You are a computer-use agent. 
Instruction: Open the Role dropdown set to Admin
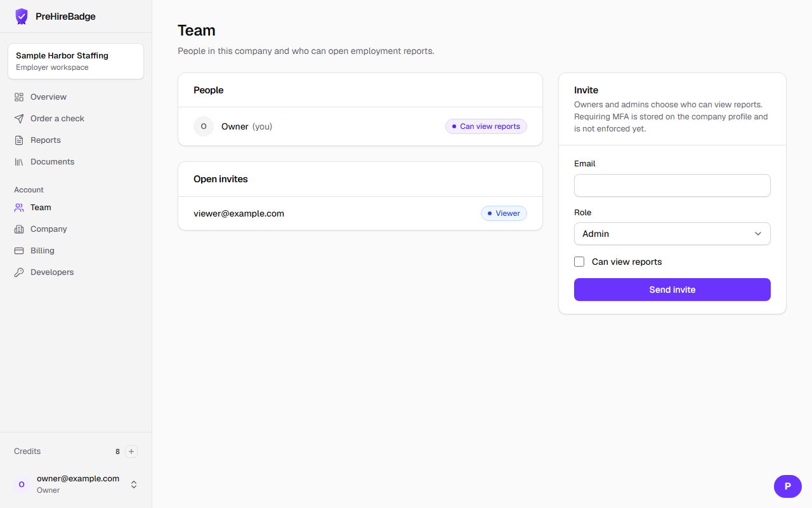[x=672, y=234]
